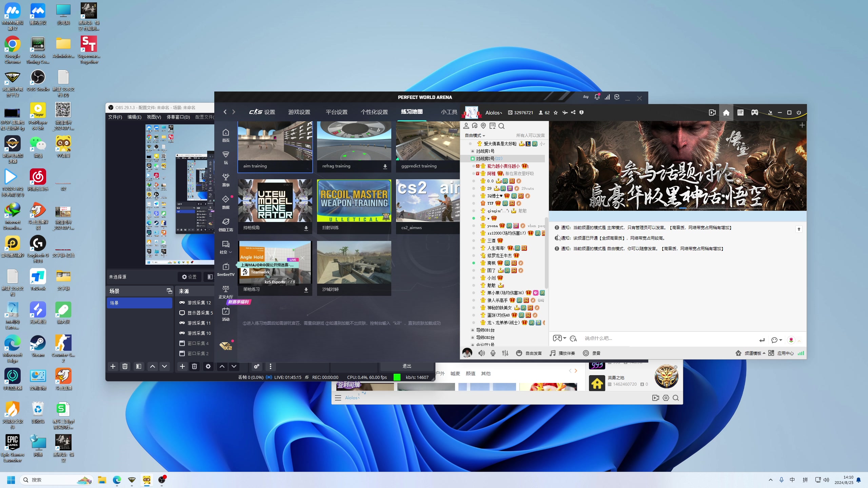868x488 pixels.
Task: Mute the YY speaker output
Action: (x=481, y=353)
